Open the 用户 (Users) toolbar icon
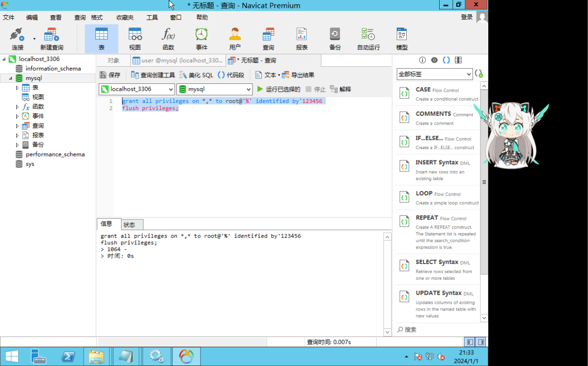588x366 pixels. [x=235, y=38]
